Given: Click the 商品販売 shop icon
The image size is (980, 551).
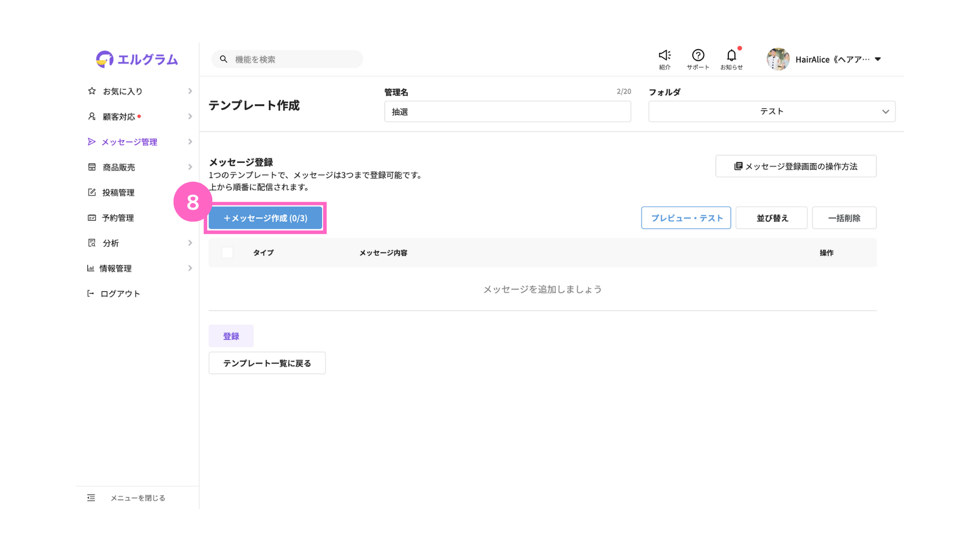Looking at the screenshot, I should point(92,167).
